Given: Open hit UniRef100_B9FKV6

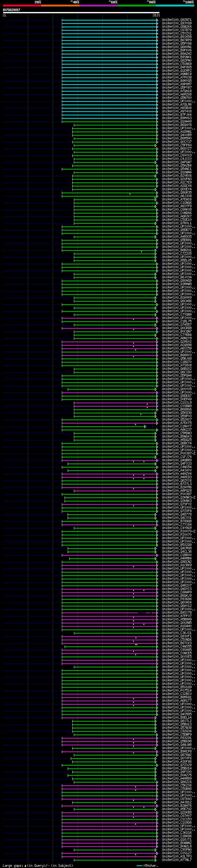Looking at the screenshot, I should 176,50.
